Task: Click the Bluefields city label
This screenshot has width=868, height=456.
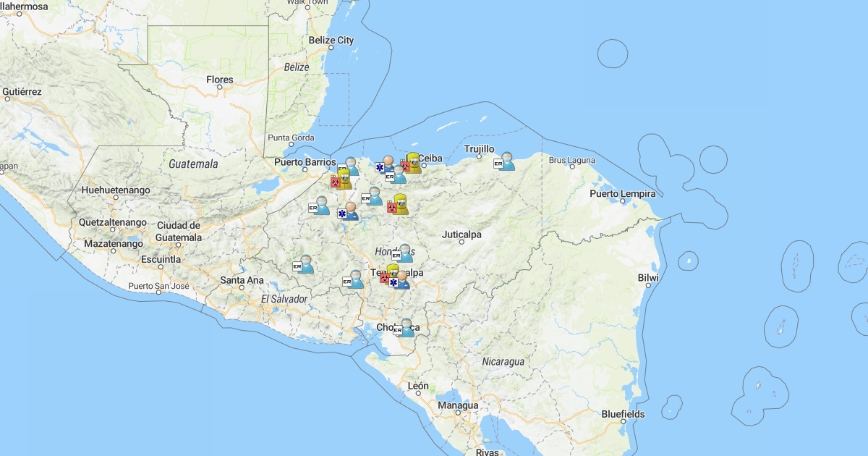Action: [623, 414]
